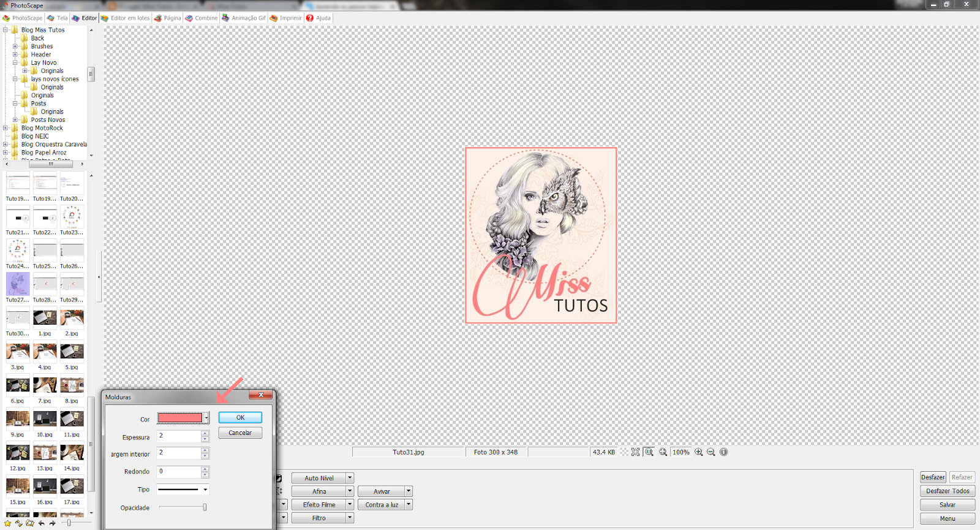Open the Auto Nível dropdown arrow
The height and width of the screenshot is (530, 980).
[x=350, y=478]
